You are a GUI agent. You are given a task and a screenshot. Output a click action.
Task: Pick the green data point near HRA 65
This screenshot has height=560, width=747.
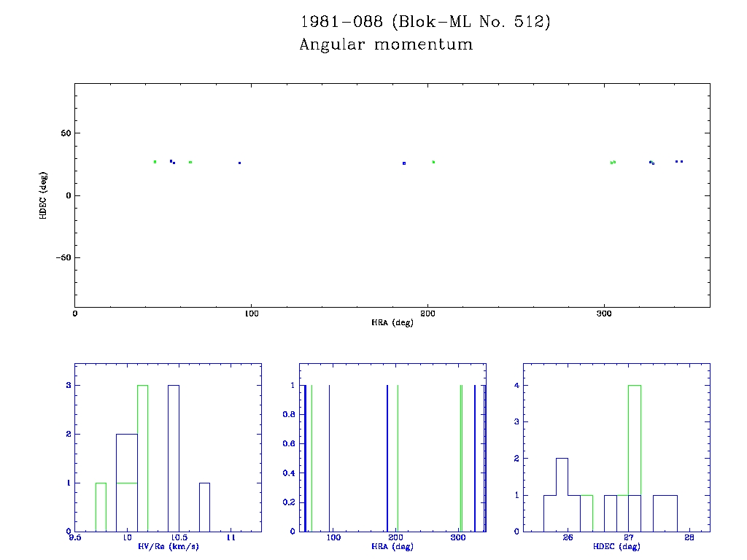click(x=190, y=163)
